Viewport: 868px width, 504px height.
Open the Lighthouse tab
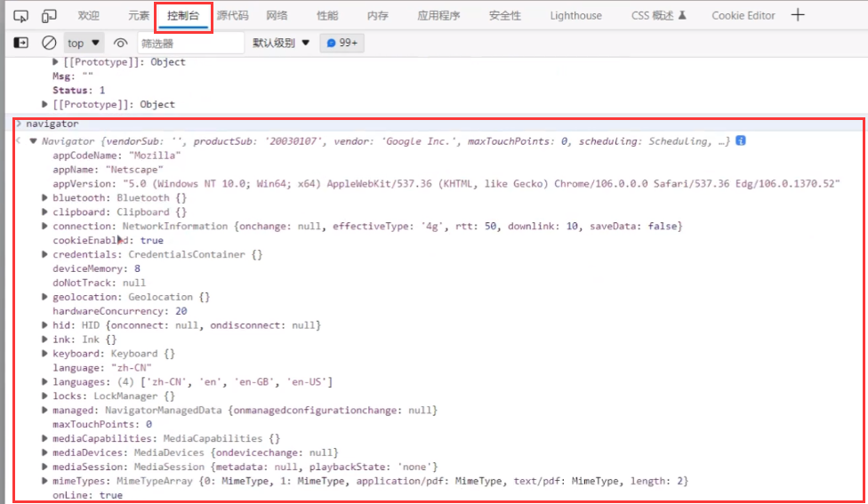pyautogui.click(x=575, y=16)
